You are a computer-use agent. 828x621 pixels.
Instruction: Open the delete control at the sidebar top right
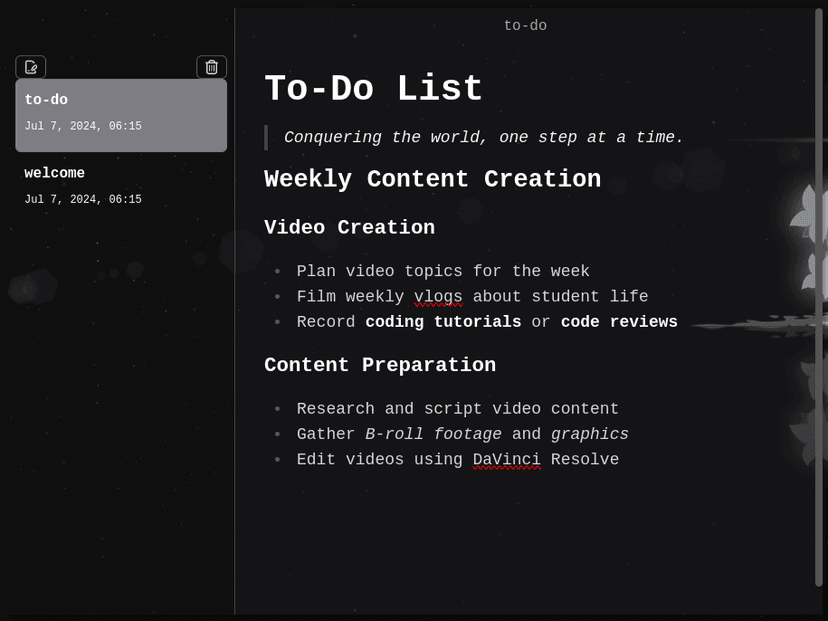[x=211, y=67]
